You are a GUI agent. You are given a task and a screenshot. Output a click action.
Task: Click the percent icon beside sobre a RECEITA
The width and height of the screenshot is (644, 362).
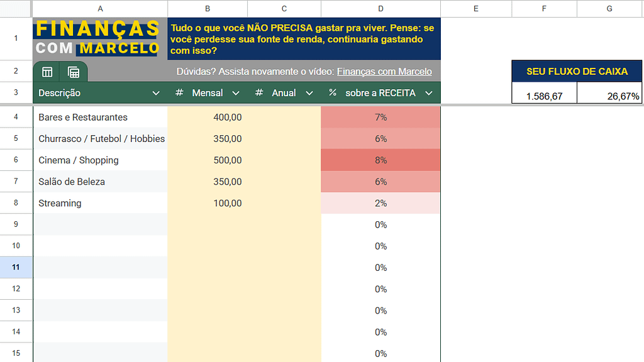point(333,93)
